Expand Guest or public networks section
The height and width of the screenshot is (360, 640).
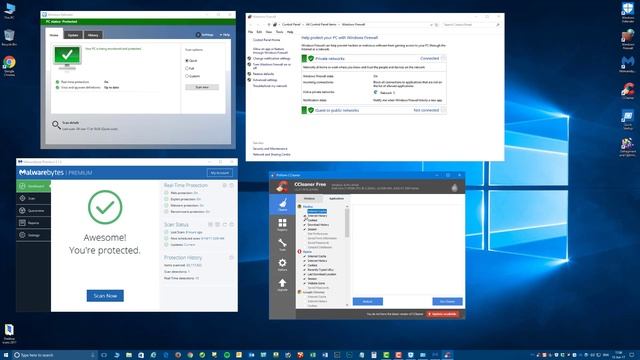(443, 110)
